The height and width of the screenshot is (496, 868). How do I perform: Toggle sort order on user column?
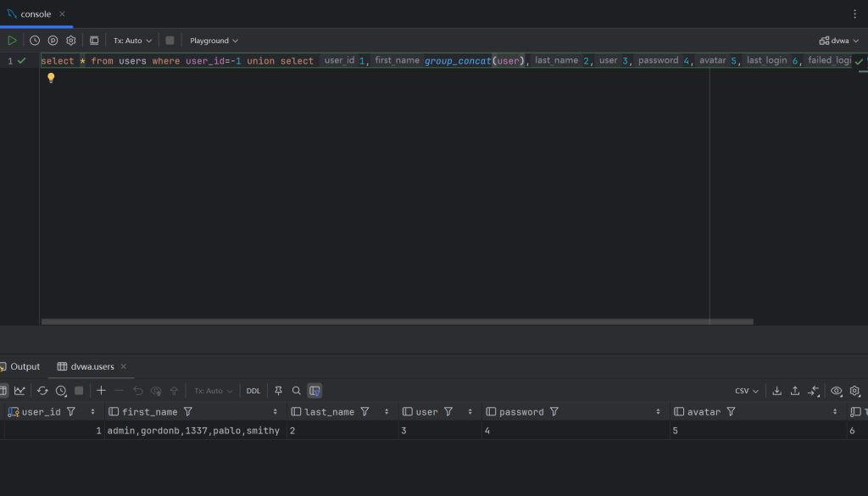click(470, 412)
